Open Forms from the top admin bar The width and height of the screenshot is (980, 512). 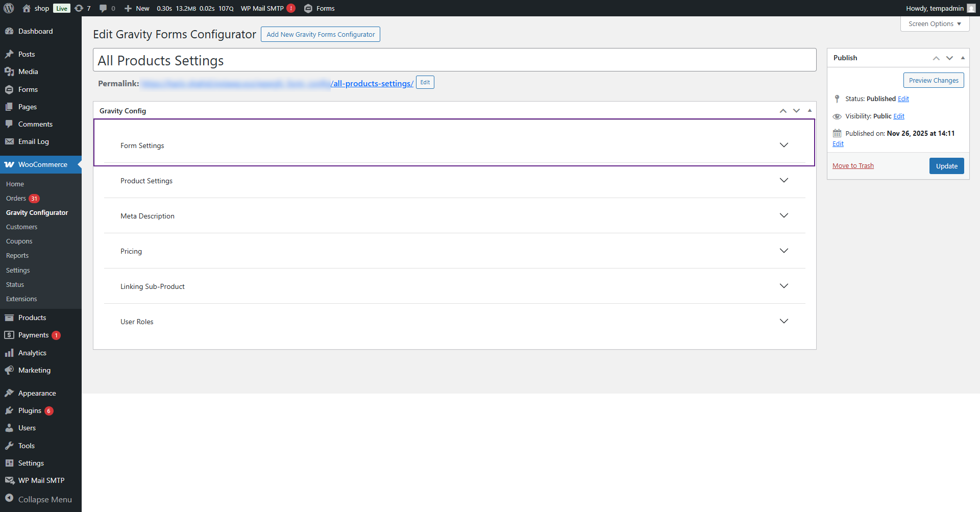324,8
